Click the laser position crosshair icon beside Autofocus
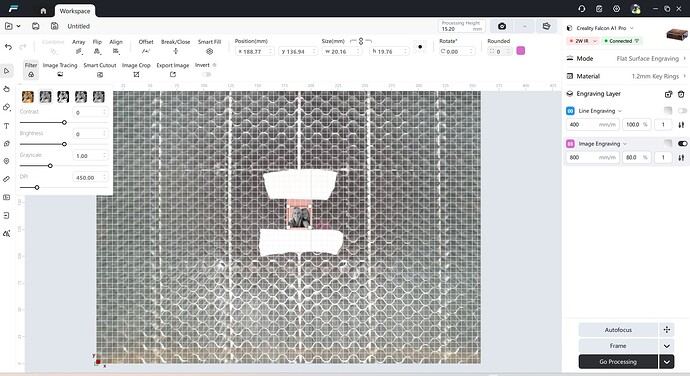 tap(667, 330)
